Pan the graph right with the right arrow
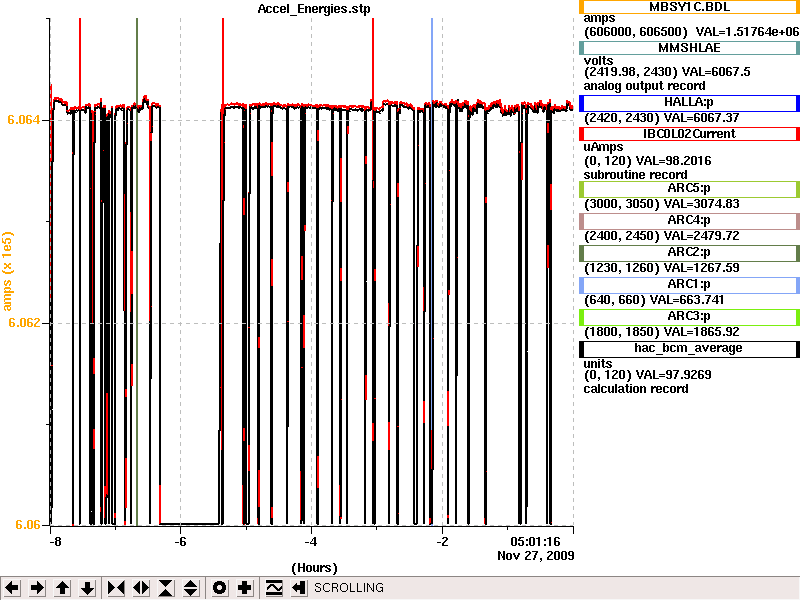The image size is (800, 600). [x=37, y=588]
